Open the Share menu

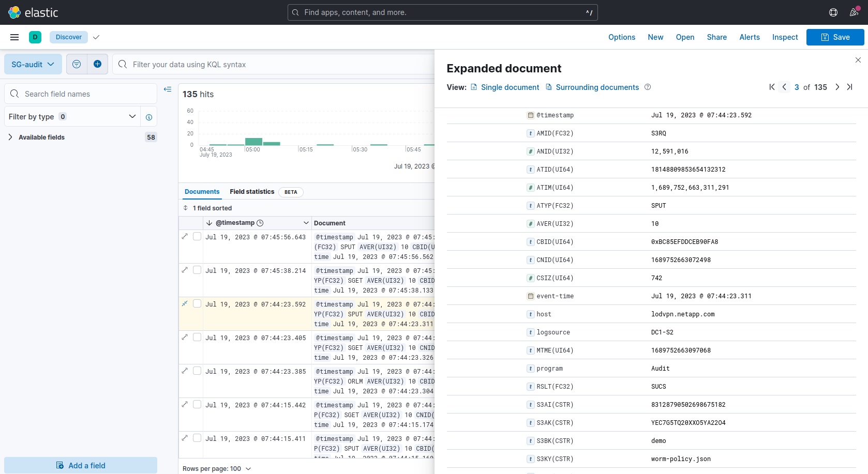point(717,37)
